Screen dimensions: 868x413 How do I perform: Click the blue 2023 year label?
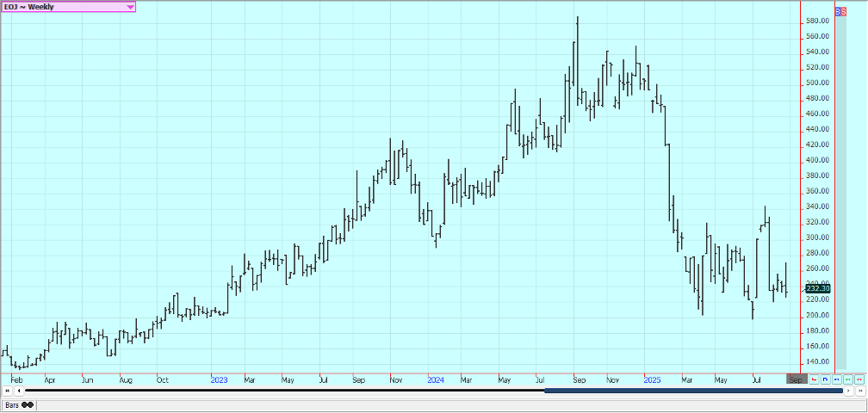click(220, 380)
